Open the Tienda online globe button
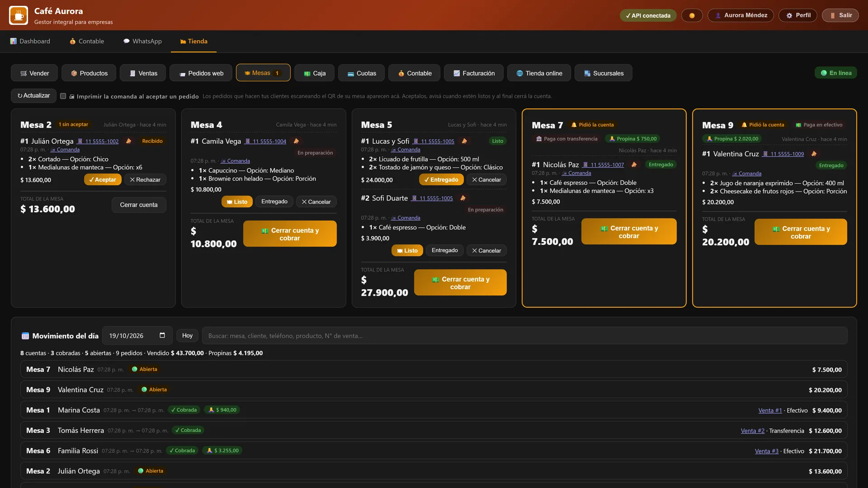The height and width of the screenshot is (488, 868). (539, 73)
